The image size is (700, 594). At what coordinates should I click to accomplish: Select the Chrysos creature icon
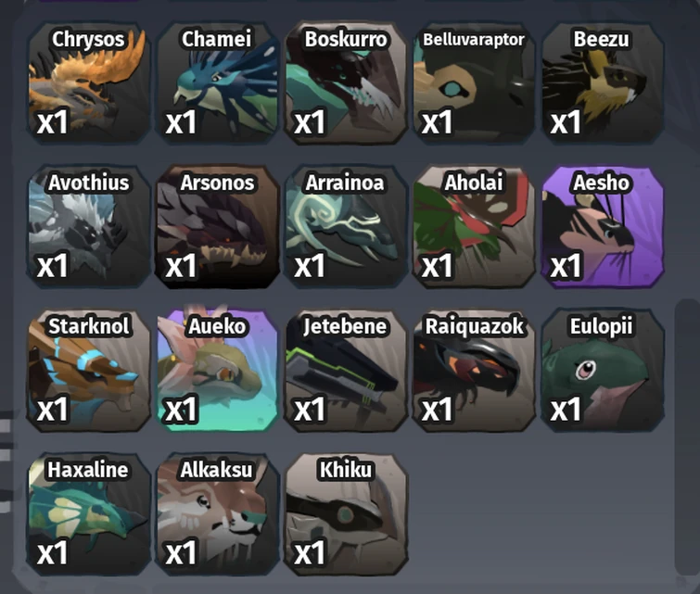(88, 83)
